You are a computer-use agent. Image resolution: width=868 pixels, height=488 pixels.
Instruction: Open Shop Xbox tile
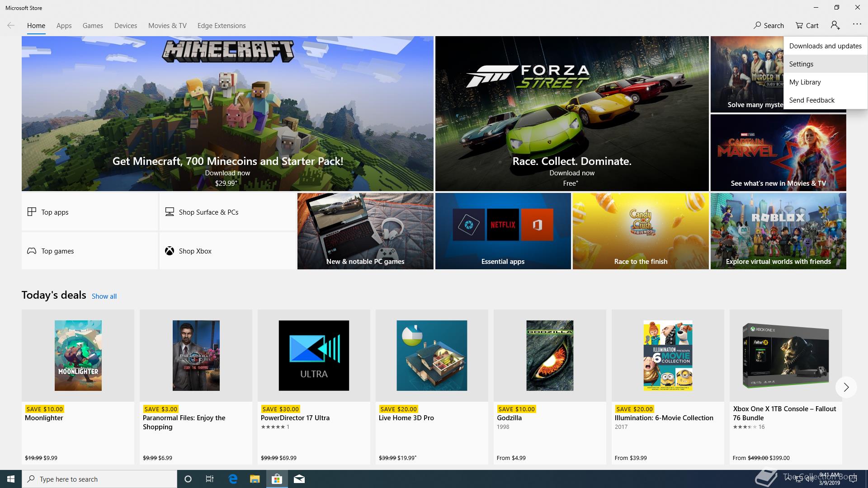[227, 251]
